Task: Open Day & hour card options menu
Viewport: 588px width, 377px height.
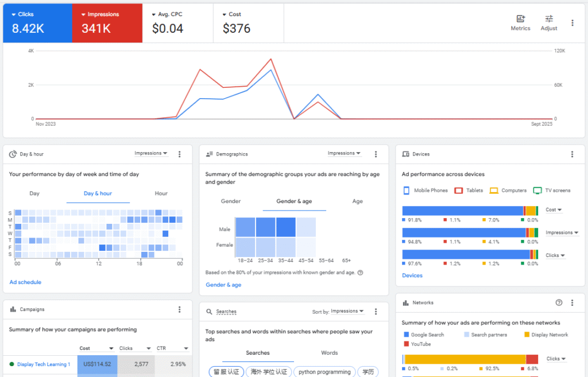Action: pos(180,154)
